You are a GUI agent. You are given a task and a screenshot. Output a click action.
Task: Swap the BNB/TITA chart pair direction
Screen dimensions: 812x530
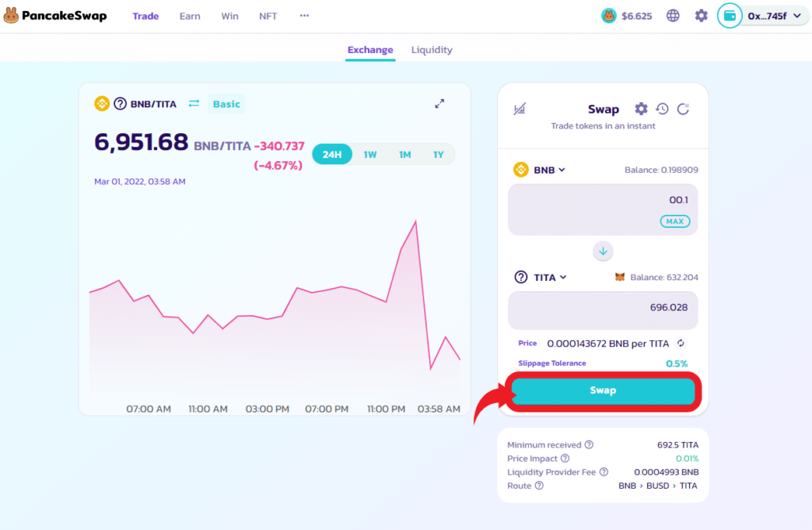point(193,104)
